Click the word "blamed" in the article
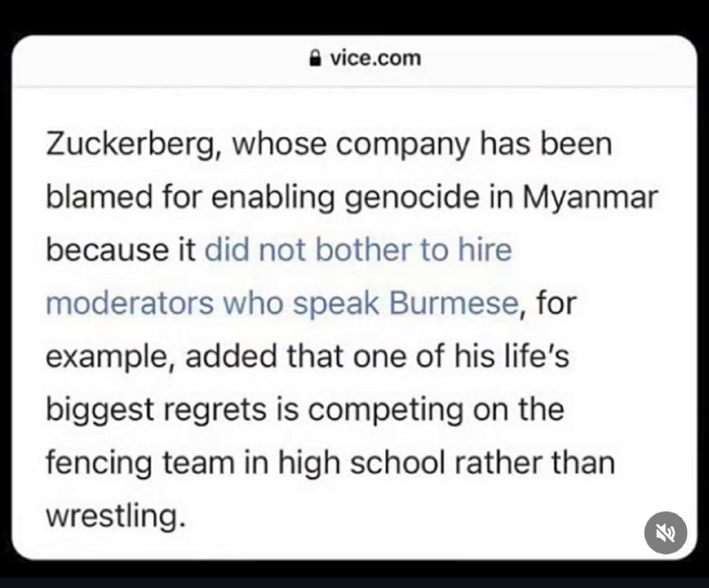This screenshot has width=709, height=588. point(99,197)
